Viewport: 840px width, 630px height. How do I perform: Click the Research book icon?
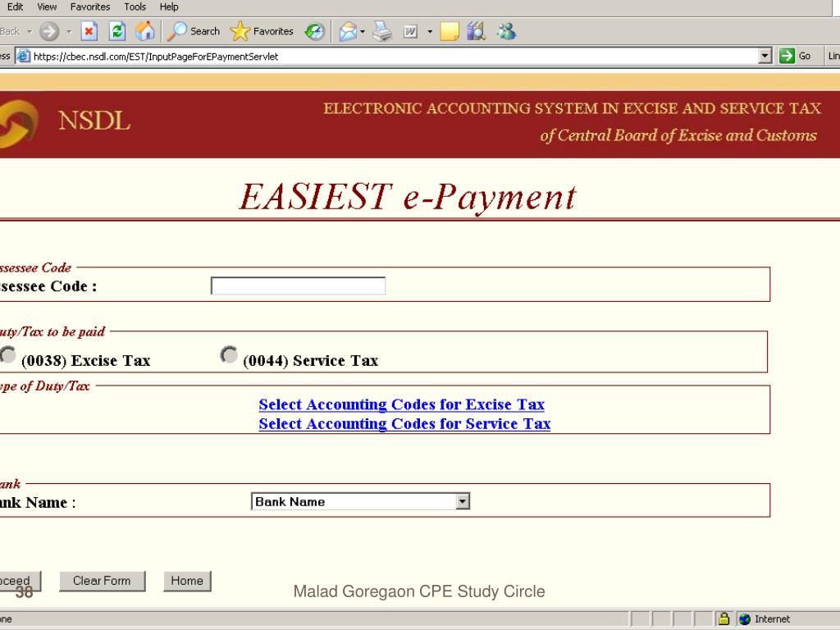pos(476,32)
